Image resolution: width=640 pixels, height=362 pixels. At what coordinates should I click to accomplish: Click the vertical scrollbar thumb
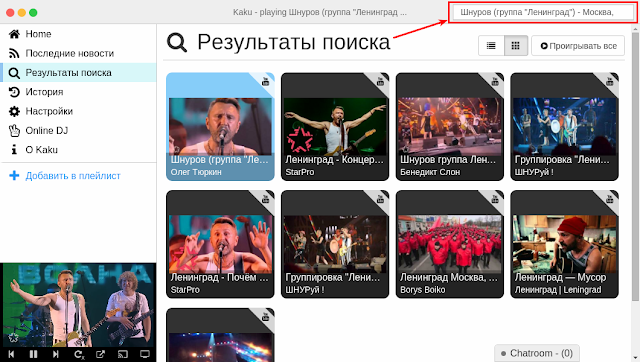(x=635, y=167)
